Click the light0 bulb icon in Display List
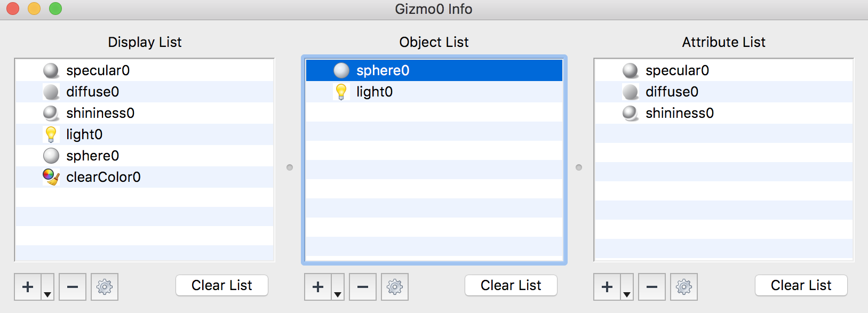This screenshot has height=313, width=868. [51, 134]
